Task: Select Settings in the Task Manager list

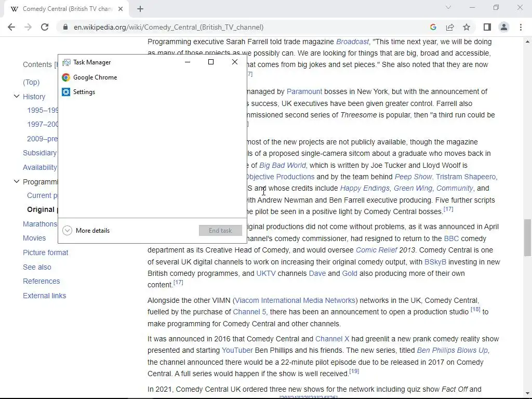Action: coord(152,92)
